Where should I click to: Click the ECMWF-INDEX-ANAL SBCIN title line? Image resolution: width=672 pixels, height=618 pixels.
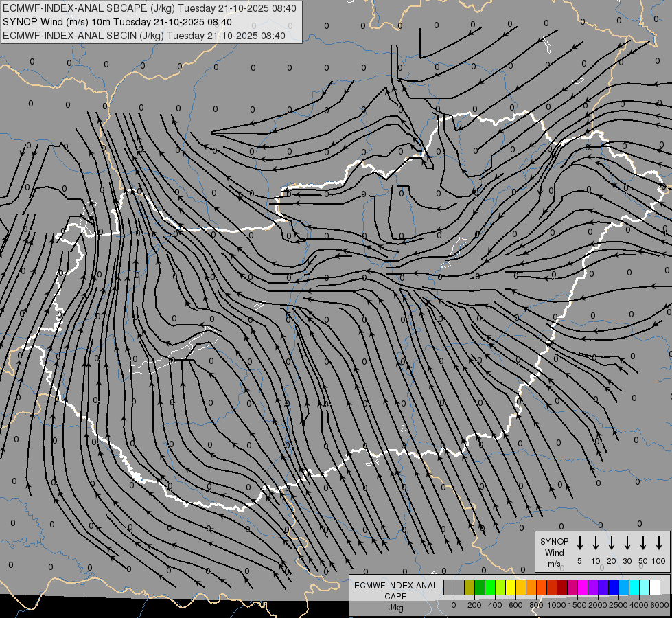pyautogui.click(x=144, y=36)
